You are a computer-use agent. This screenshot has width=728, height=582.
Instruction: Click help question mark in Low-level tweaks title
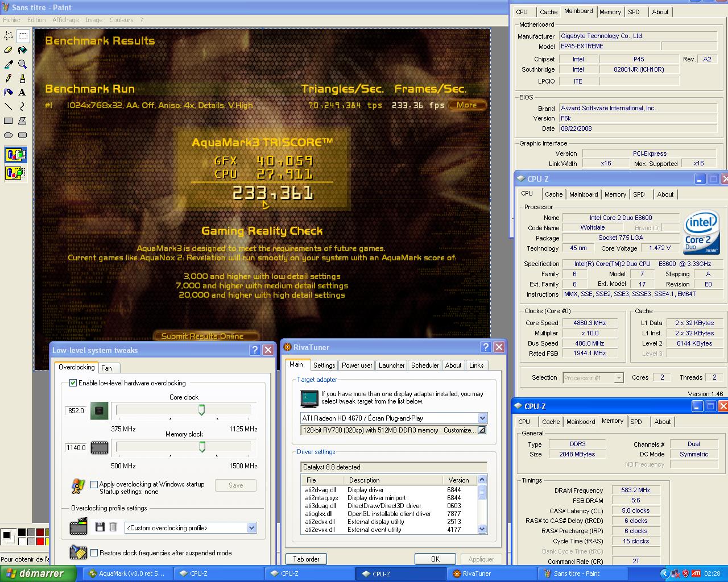tap(255, 350)
